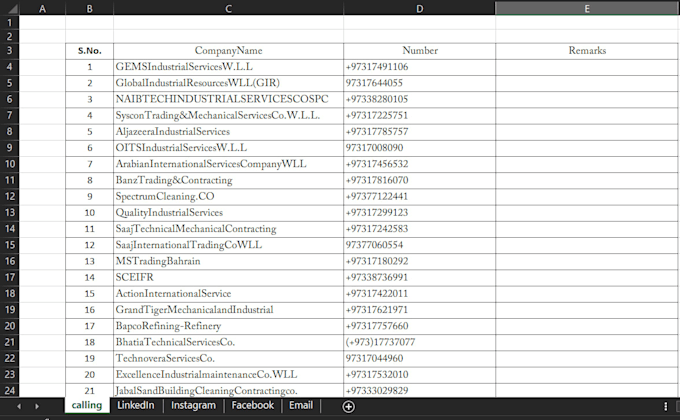Select cell ExcellenceIndustrialmaintenanceCo.WLL
680x420 pixels.
click(x=228, y=374)
